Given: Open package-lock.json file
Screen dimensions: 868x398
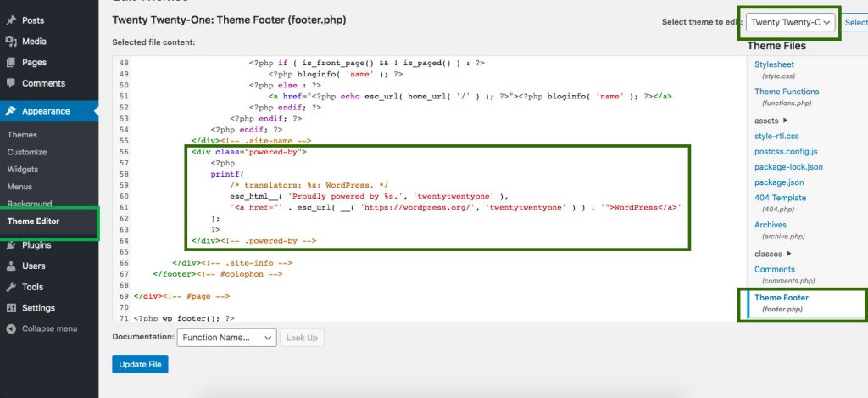Looking at the screenshot, I should (x=788, y=167).
